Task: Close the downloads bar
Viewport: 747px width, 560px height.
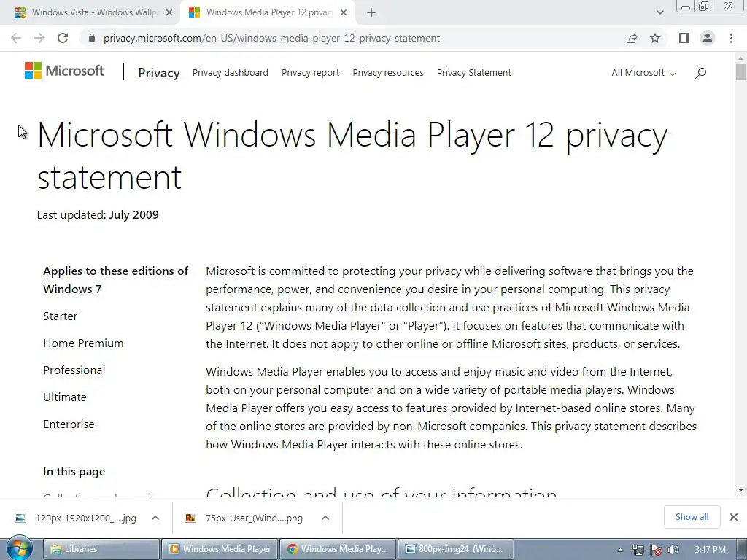Action: (x=734, y=517)
